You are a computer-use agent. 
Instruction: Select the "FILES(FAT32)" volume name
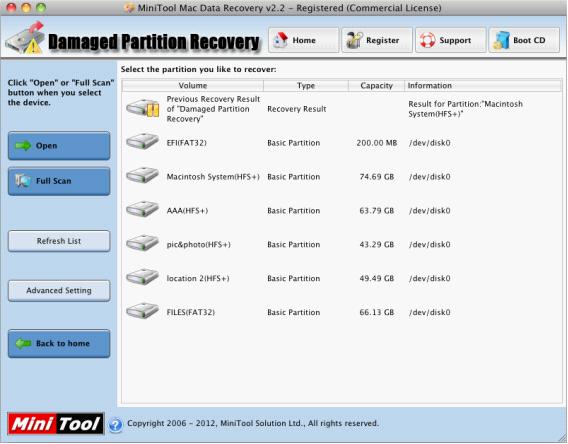point(191,312)
